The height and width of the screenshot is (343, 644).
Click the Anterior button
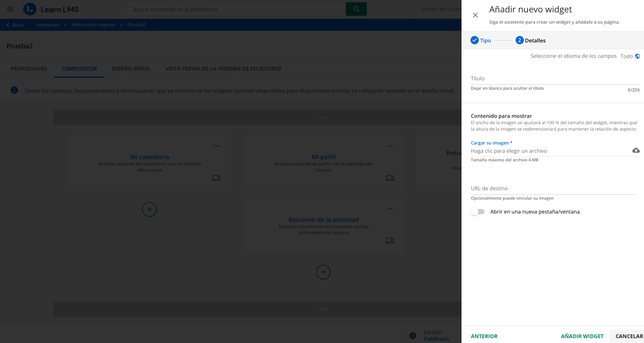pos(484,336)
